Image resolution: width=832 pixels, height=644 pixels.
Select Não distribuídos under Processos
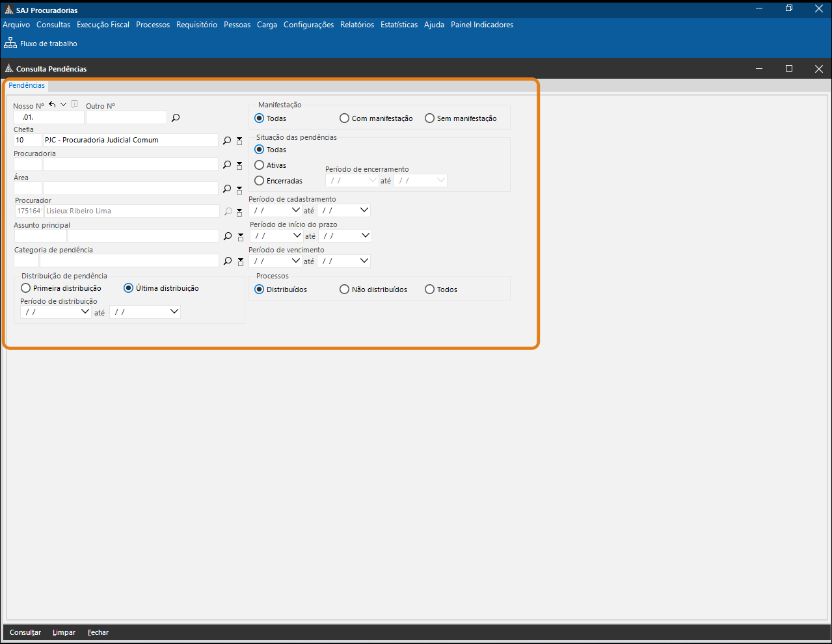(x=345, y=289)
